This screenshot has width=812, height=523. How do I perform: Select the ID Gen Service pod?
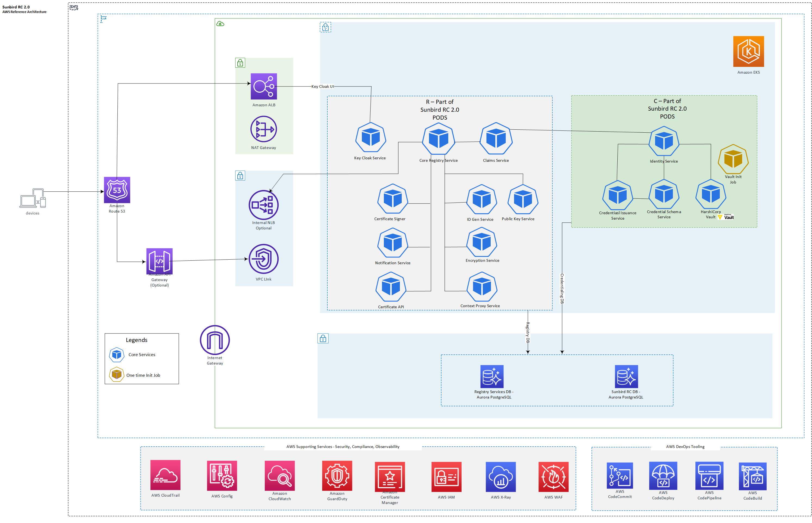[481, 200]
